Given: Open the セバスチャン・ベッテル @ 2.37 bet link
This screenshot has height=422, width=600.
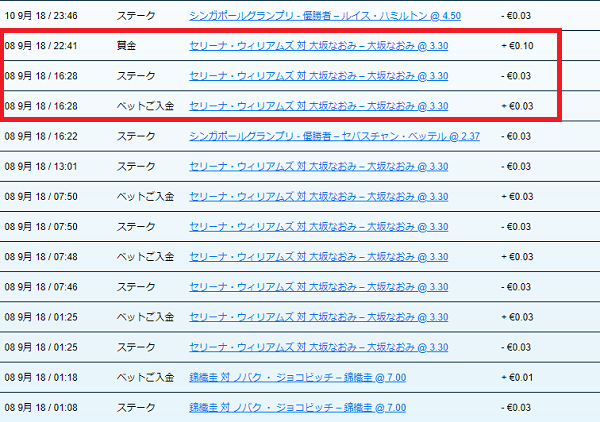Looking at the screenshot, I should point(334,136).
